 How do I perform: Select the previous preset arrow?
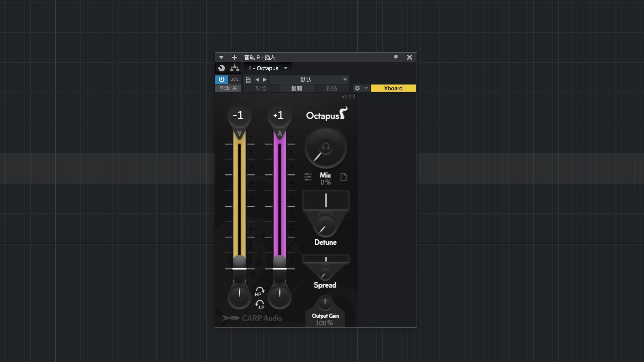click(257, 80)
